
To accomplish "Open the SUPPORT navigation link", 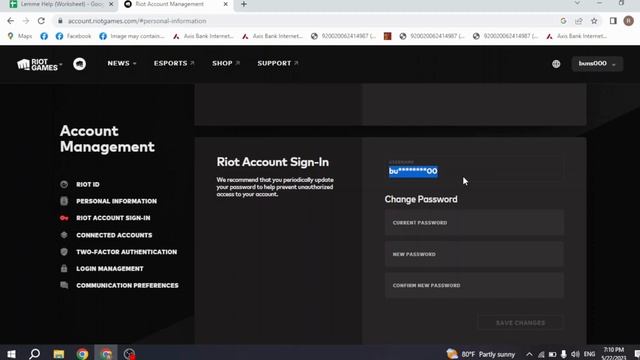I will 278,63.
